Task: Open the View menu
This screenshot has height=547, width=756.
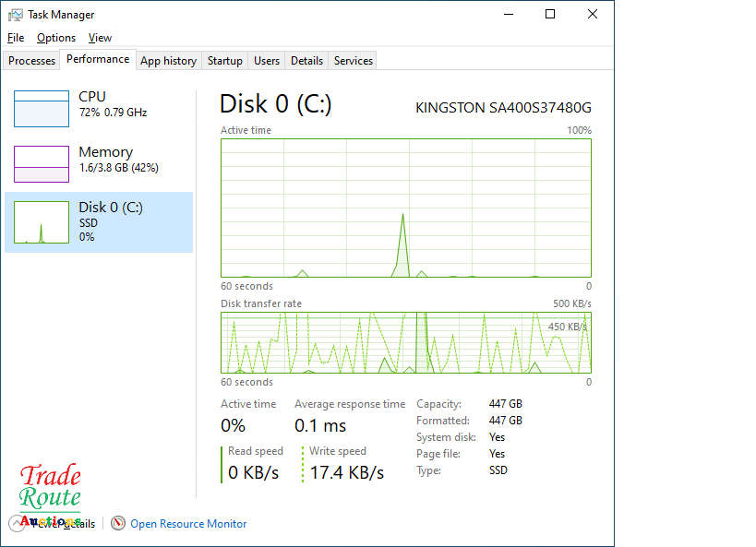Action: 100,38
